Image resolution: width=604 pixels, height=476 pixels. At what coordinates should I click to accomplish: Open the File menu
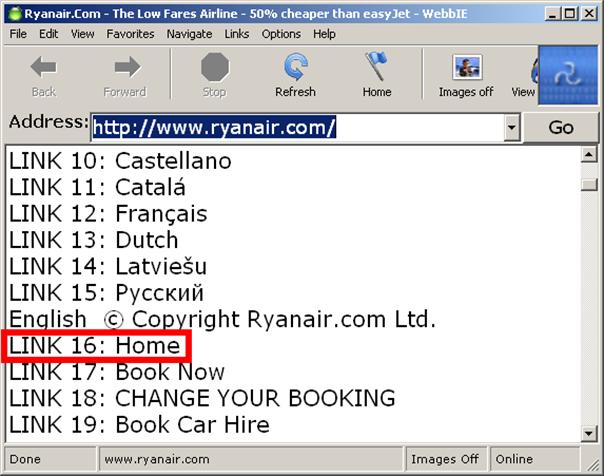(18, 34)
